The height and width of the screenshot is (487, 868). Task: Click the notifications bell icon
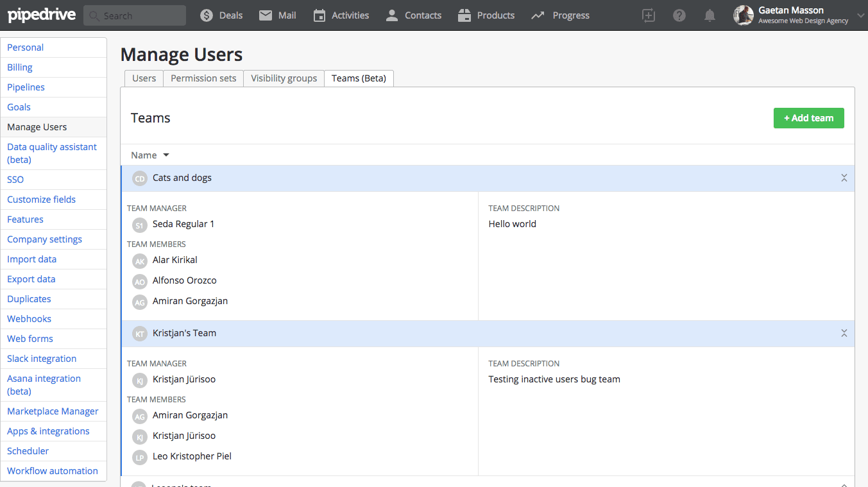[x=710, y=15]
